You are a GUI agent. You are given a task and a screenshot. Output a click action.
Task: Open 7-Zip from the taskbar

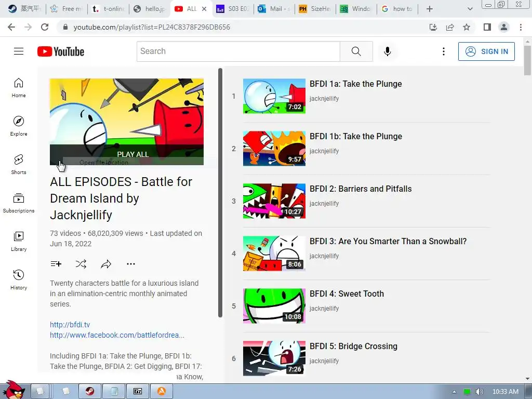point(137,391)
